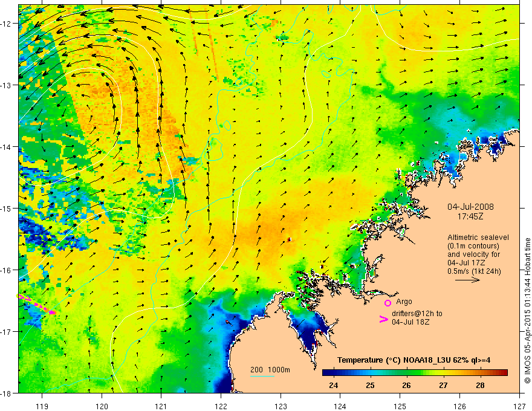Click latitude axis label -17
This screenshot has width=532, height=411.
point(6,332)
